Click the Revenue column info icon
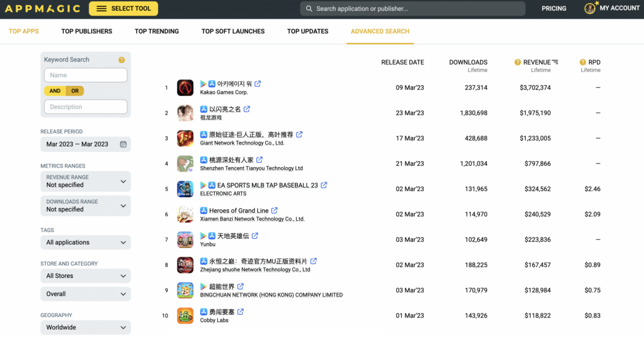644x337 pixels. tap(517, 62)
